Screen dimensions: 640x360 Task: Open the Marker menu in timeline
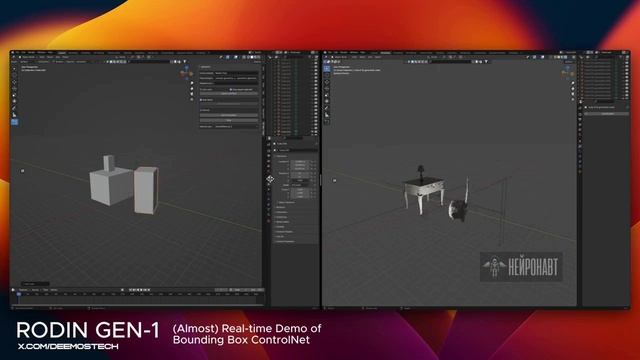(53, 290)
